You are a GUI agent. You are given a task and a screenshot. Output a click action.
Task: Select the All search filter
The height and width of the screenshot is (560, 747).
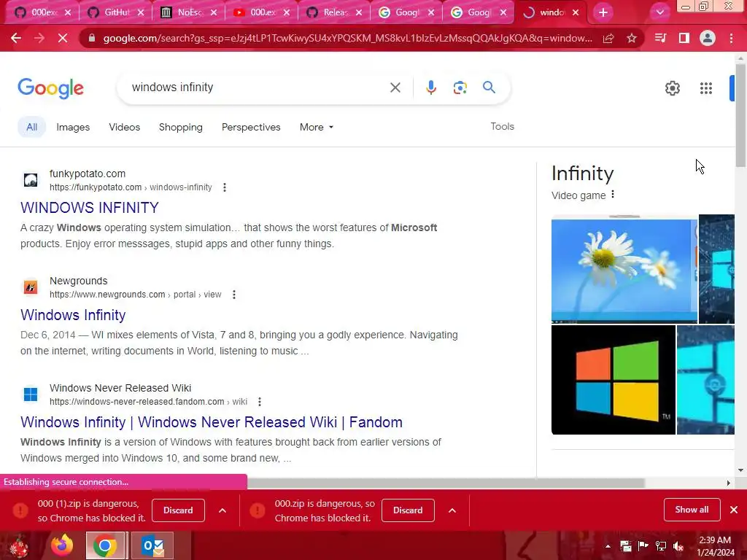(32, 127)
